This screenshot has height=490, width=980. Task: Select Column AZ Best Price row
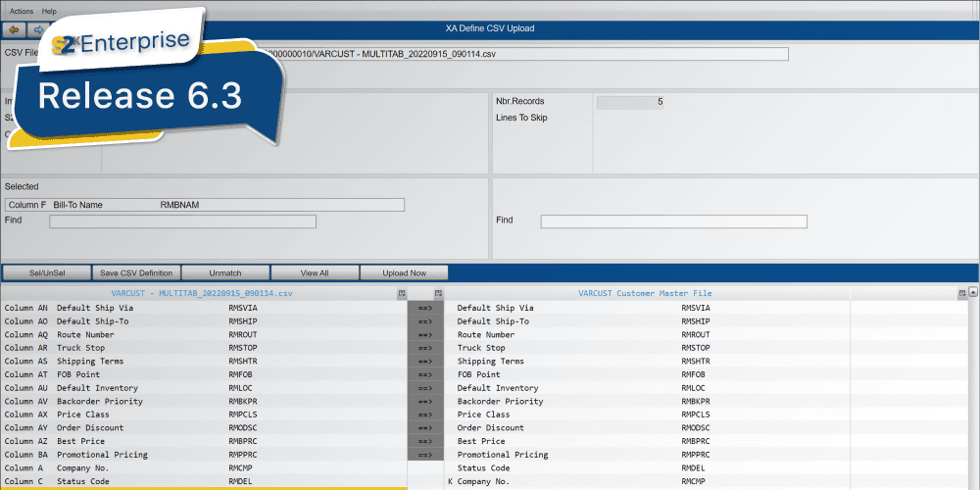coord(204,441)
